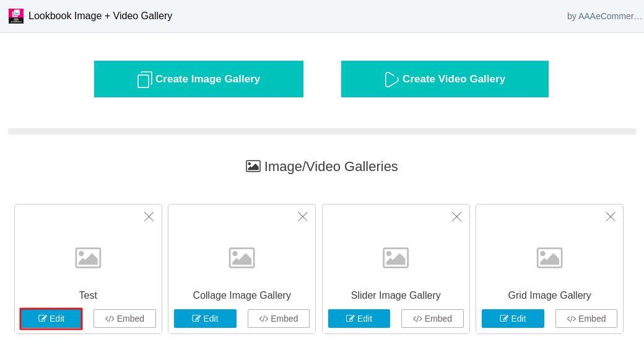The height and width of the screenshot is (357, 644).
Task: Open the Test gallery placeholder thumbnail
Action: [88, 258]
